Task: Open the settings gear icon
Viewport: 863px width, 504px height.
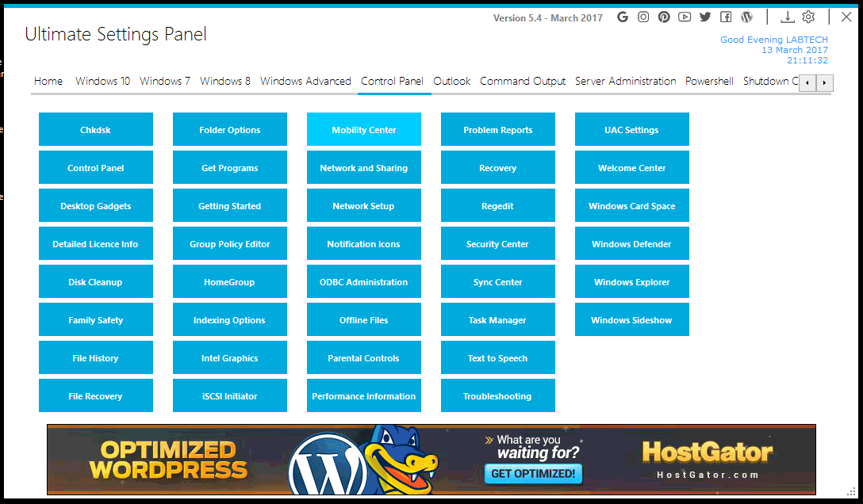Action: (808, 16)
